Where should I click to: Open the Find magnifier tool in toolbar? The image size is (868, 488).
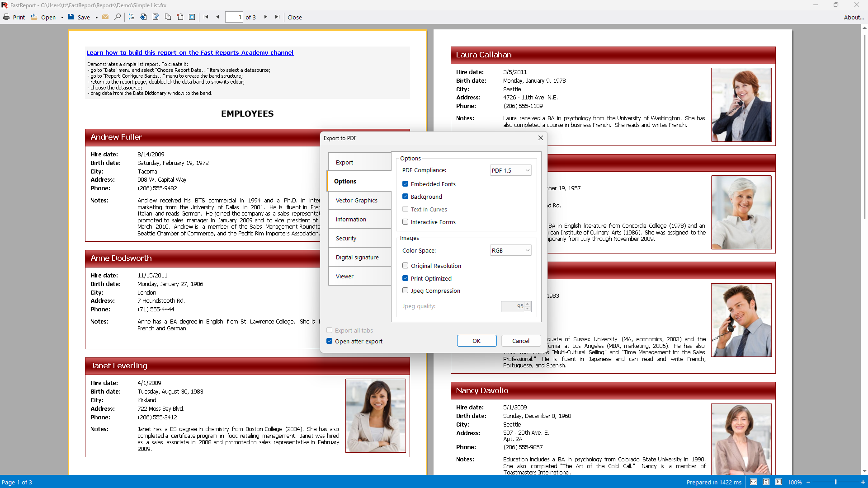pyautogui.click(x=118, y=17)
